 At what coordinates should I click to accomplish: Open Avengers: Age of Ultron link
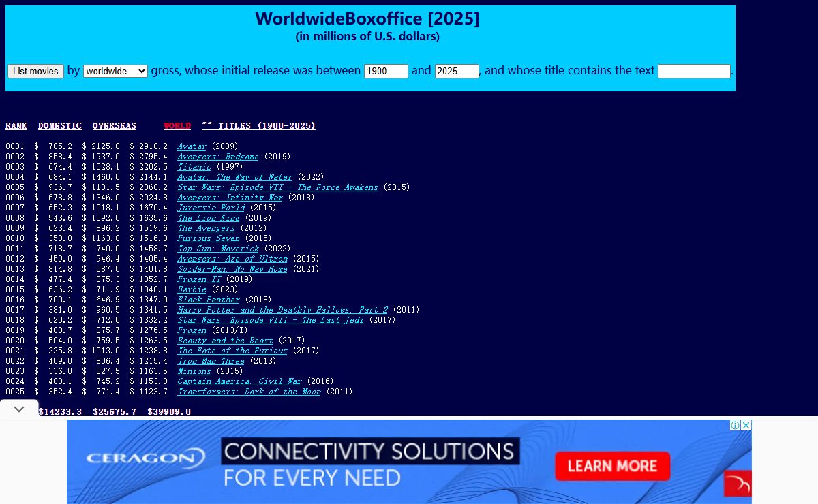click(x=232, y=259)
